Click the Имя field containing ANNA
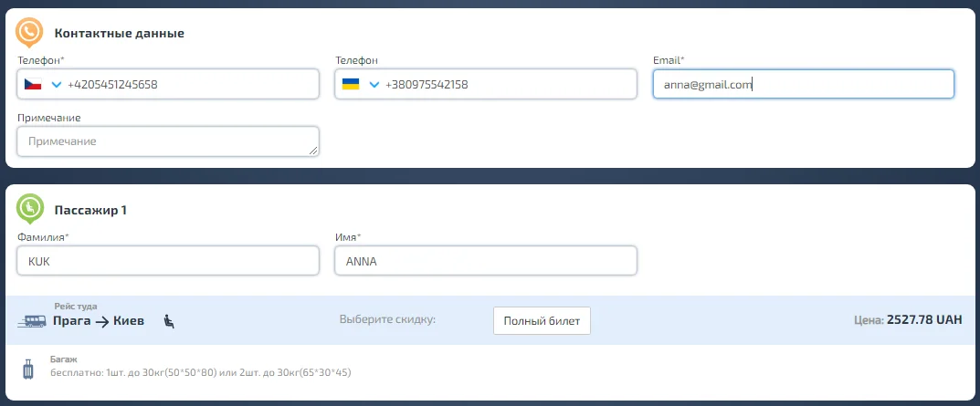The height and width of the screenshot is (406, 980). pos(485,261)
